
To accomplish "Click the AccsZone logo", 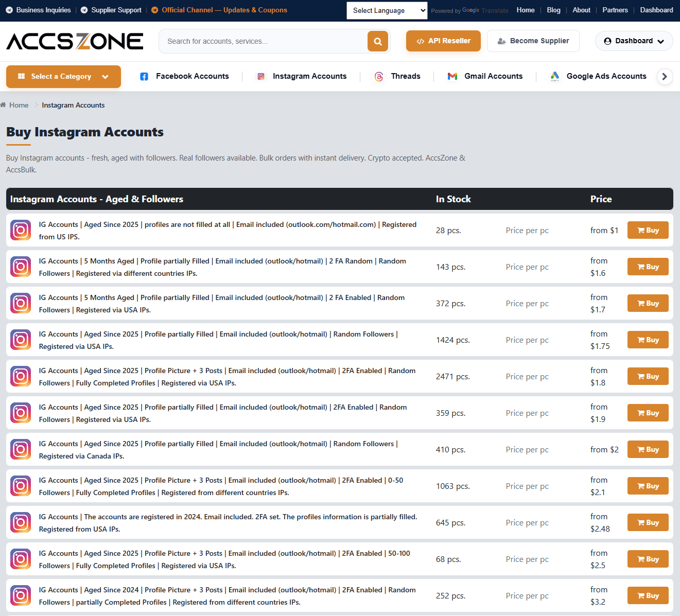I will click(x=75, y=41).
